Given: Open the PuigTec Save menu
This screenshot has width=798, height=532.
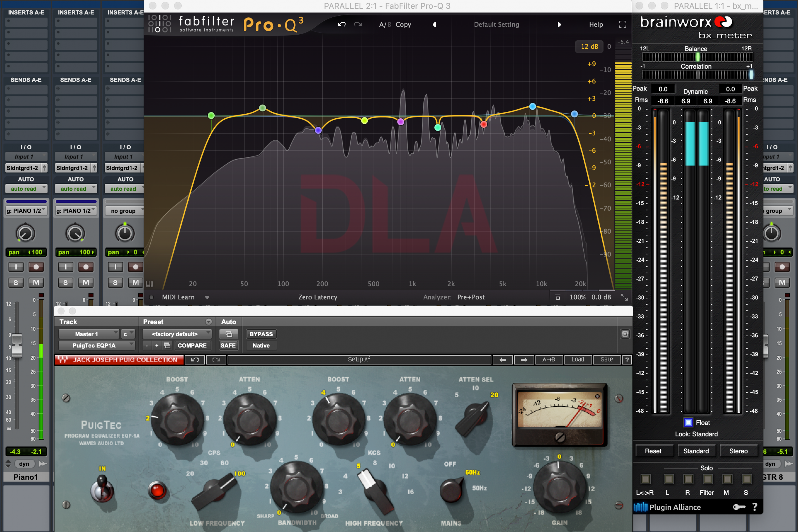Looking at the screenshot, I should [607, 360].
